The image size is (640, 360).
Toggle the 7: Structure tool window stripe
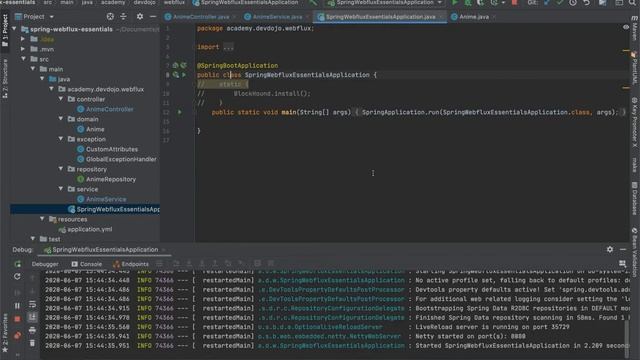point(5,79)
